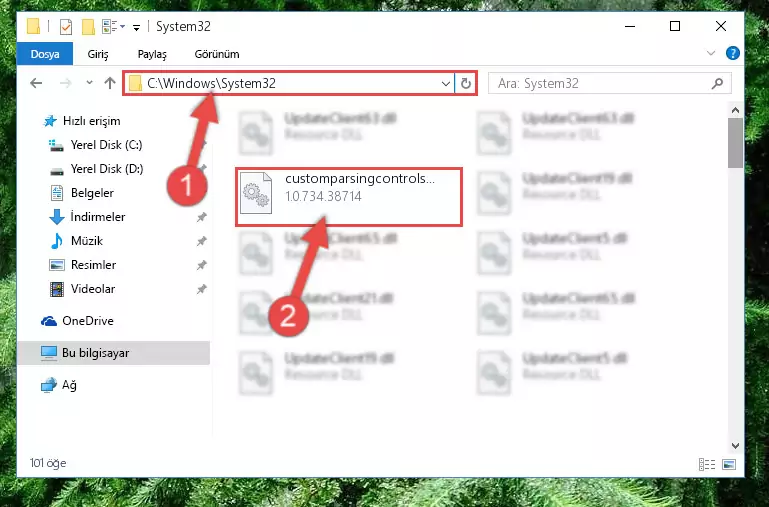Select the customparsingcontrols file
The image size is (769, 507).
pos(349,197)
